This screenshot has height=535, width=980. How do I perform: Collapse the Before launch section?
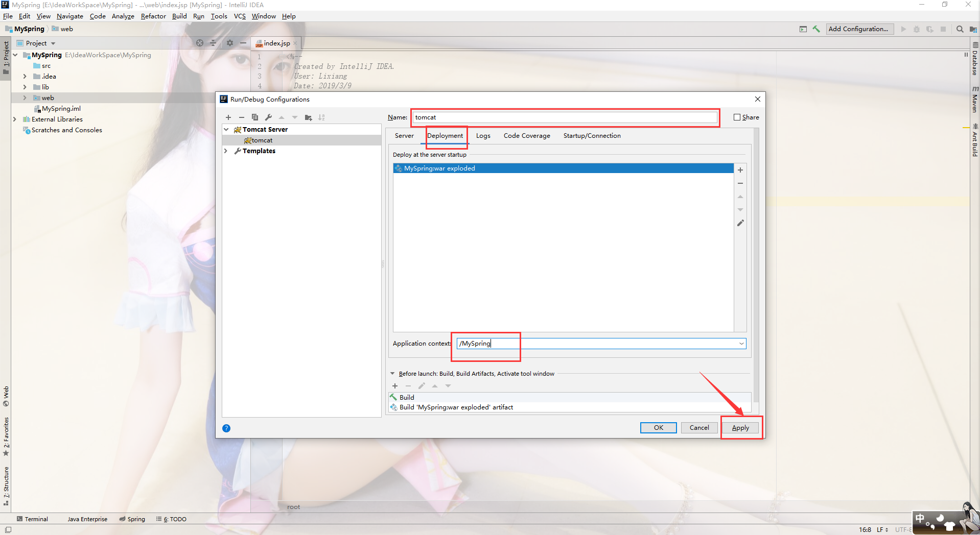tap(392, 374)
